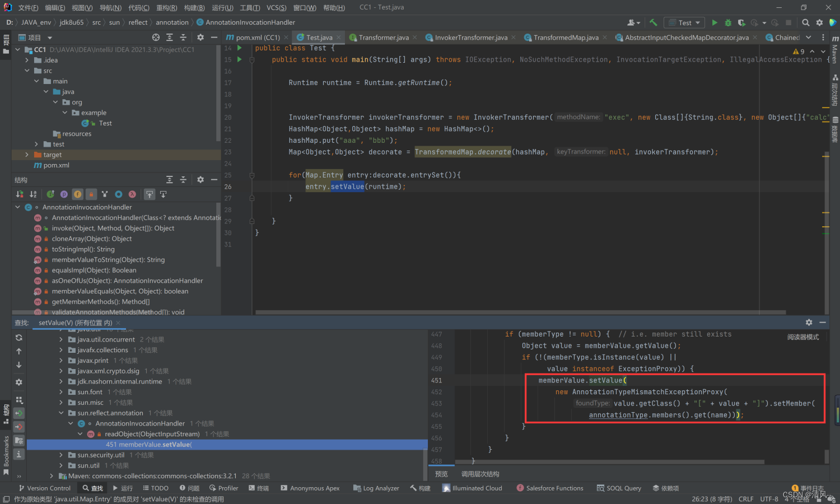840x504 pixels.
Task: Click the green Run button
Action: 715,22
